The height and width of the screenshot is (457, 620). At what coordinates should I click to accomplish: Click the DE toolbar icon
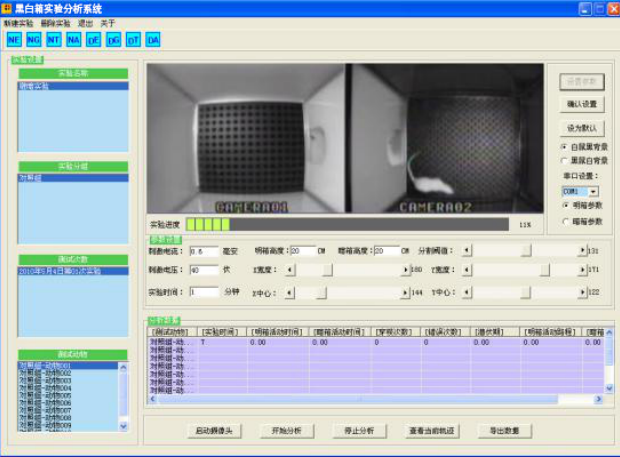pos(94,40)
